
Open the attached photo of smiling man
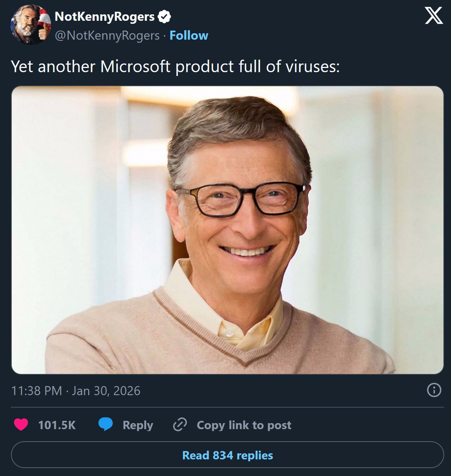point(227,230)
